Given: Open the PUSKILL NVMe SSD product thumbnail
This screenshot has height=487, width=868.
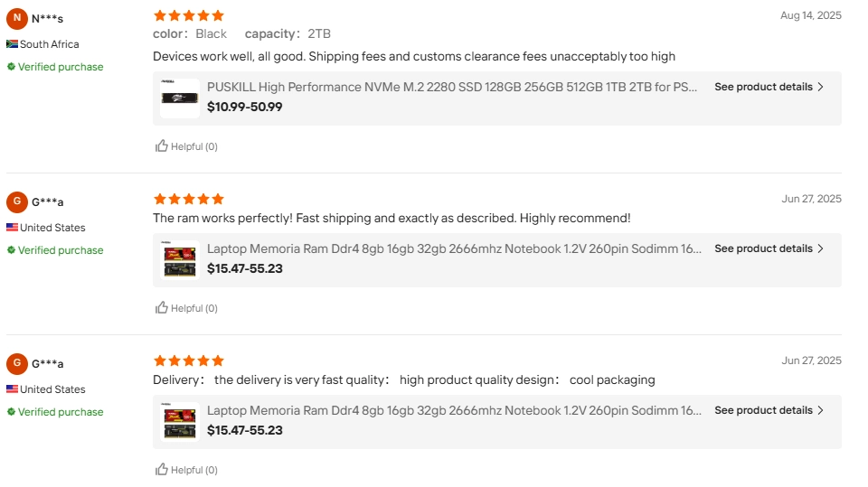Looking at the screenshot, I should click(180, 98).
